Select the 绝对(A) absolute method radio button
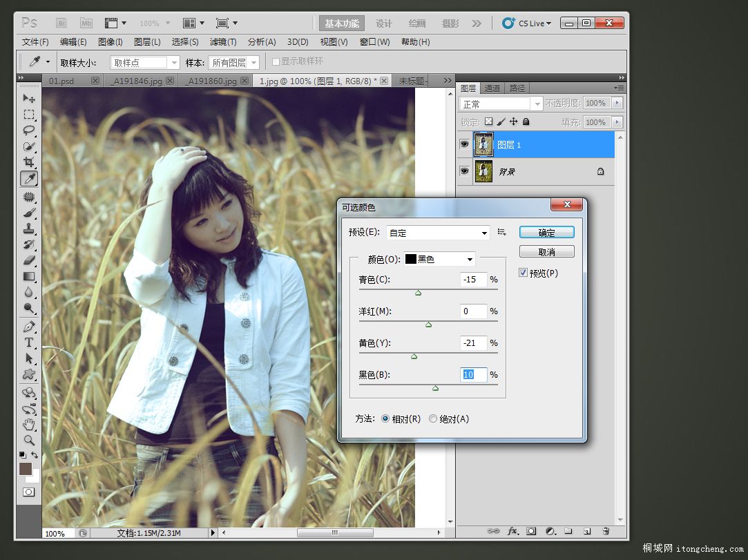The height and width of the screenshot is (560, 748). point(433,418)
